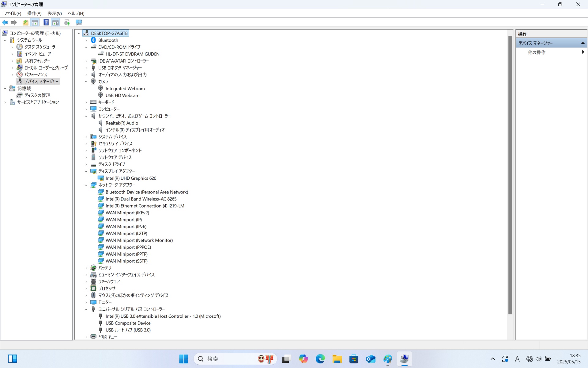This screenshot has width=588, height=368.
Task: Click the volume icon in system tray
Action: [x=538, y=359]
